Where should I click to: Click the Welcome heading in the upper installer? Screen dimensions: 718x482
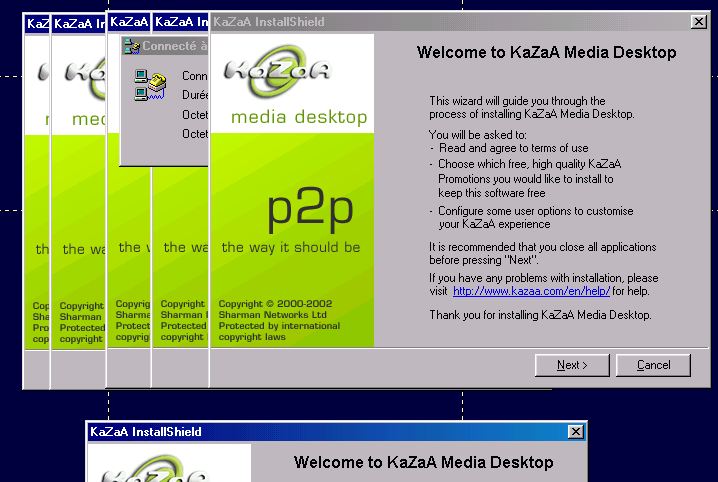[x=546, y=52]
